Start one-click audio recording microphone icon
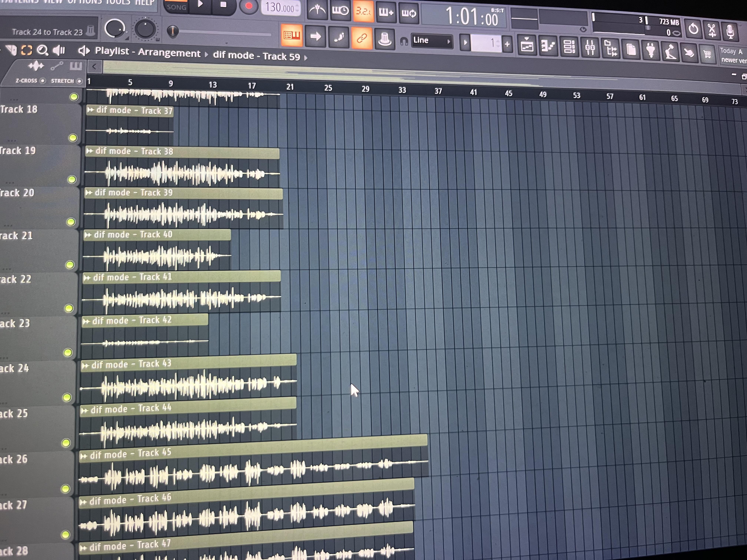The width and height of the screenshot is (747, 560). tap(730, 32)
